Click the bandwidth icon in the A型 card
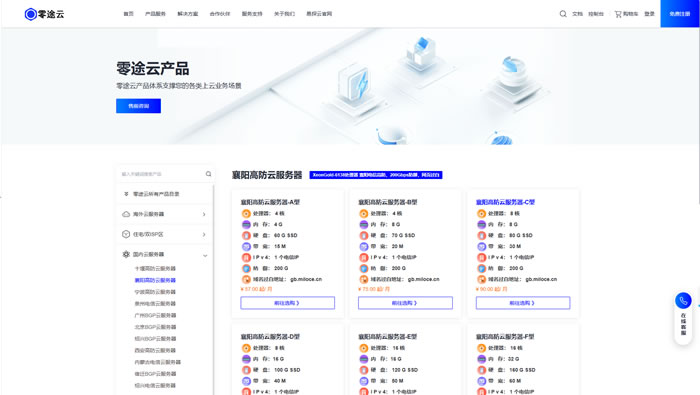The width and height of the screenshot is (700, 395). point(246,246)
